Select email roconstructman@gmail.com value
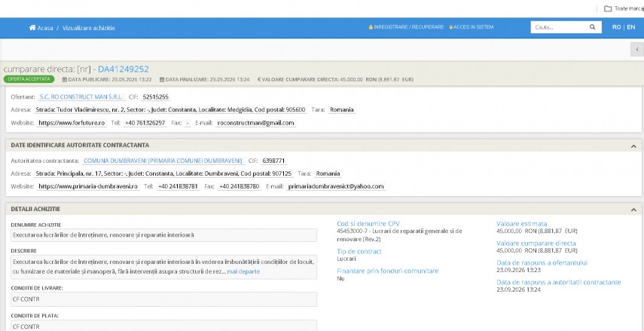Viewport: 644px width, 331px height. pos(255,123)
